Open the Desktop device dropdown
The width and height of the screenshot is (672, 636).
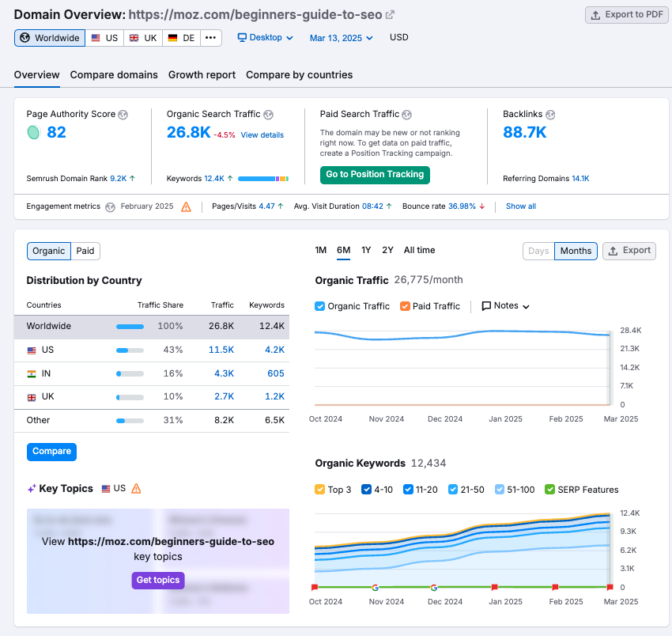pos(266,38)
